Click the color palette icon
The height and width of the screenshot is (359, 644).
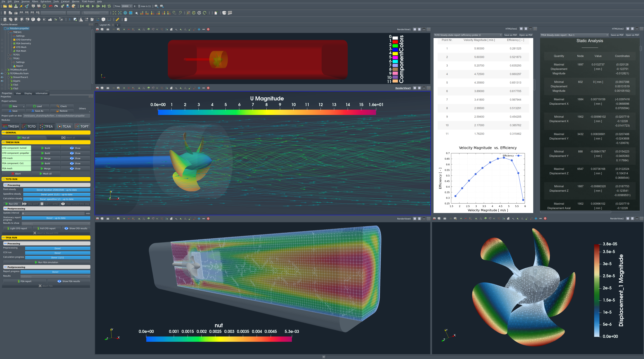click(x=74, y=6)
